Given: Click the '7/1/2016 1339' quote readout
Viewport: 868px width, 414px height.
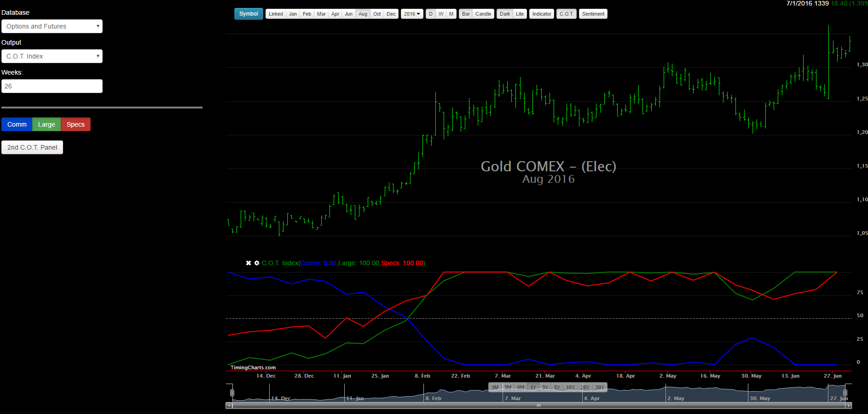Looking at the screenshot, I should [808, 3].
